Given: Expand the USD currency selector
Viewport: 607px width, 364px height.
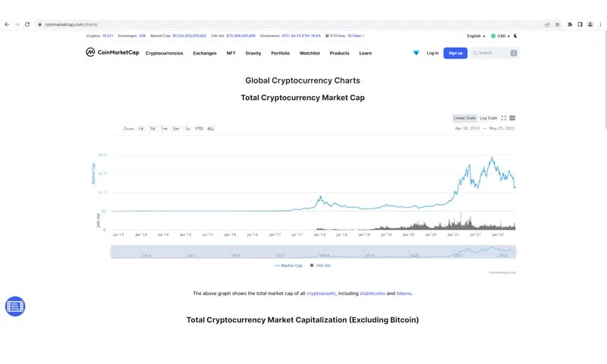Looking at the screenshot, I should click(x=500, y=36).
